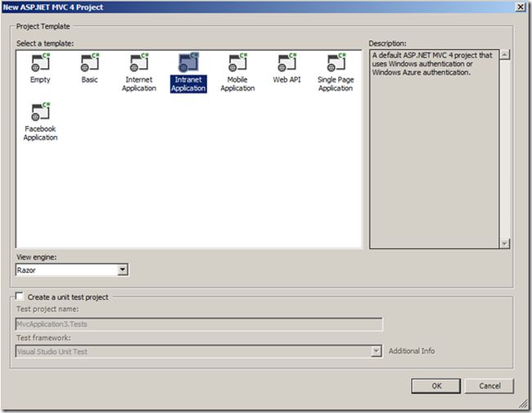Click the Single Page Application label
This screenshot has width=532, height=413.
[336, 84]
